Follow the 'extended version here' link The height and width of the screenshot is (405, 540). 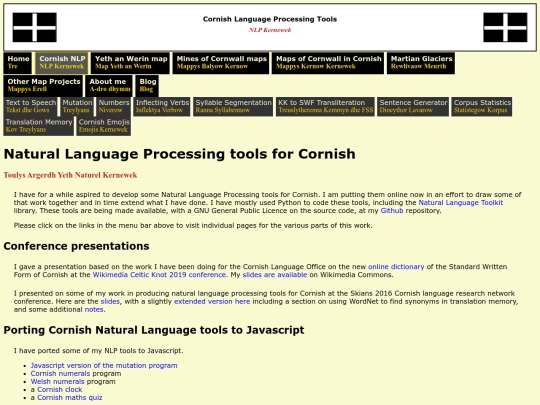point(212,301)
